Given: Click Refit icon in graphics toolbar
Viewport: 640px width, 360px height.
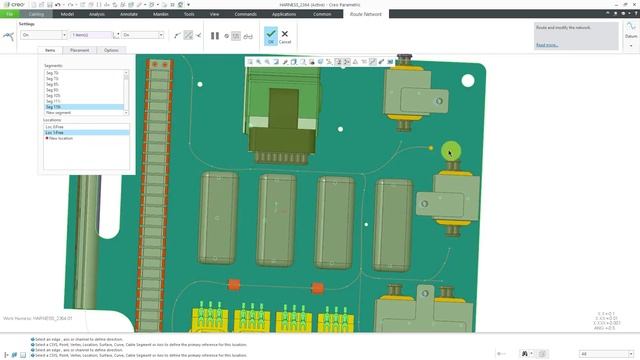Looking at the screenshot, I should point(250,62).
